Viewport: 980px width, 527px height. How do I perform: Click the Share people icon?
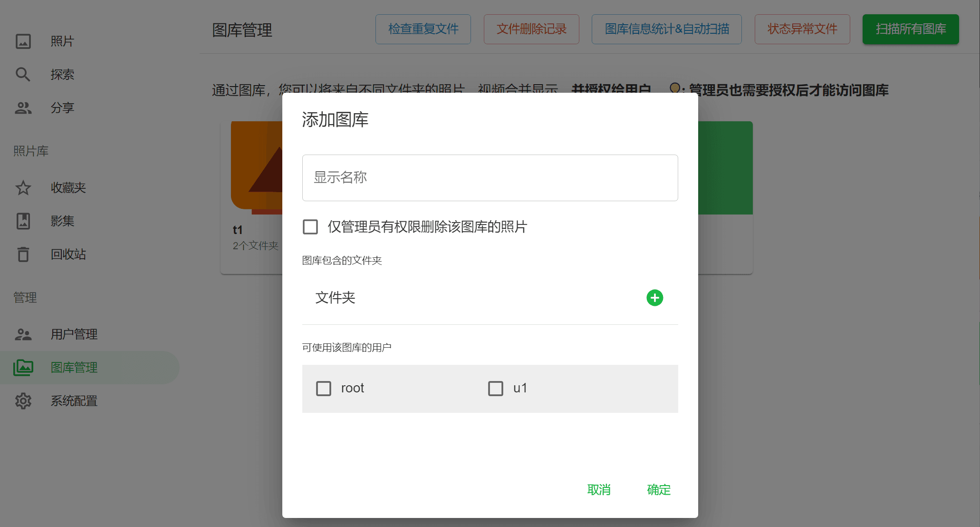(23, 108)
